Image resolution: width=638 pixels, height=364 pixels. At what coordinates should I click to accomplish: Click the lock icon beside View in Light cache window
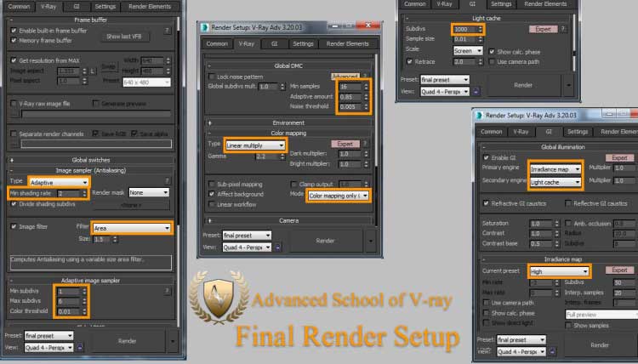[476, 92]
